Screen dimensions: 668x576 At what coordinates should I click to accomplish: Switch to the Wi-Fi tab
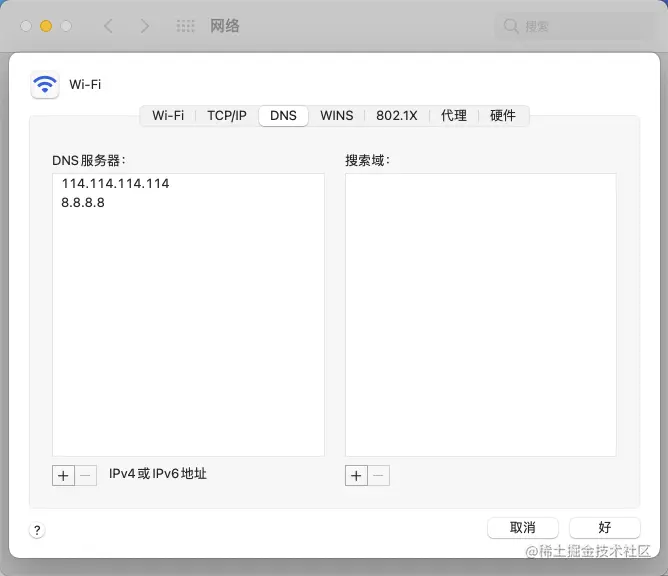[168, 115]
